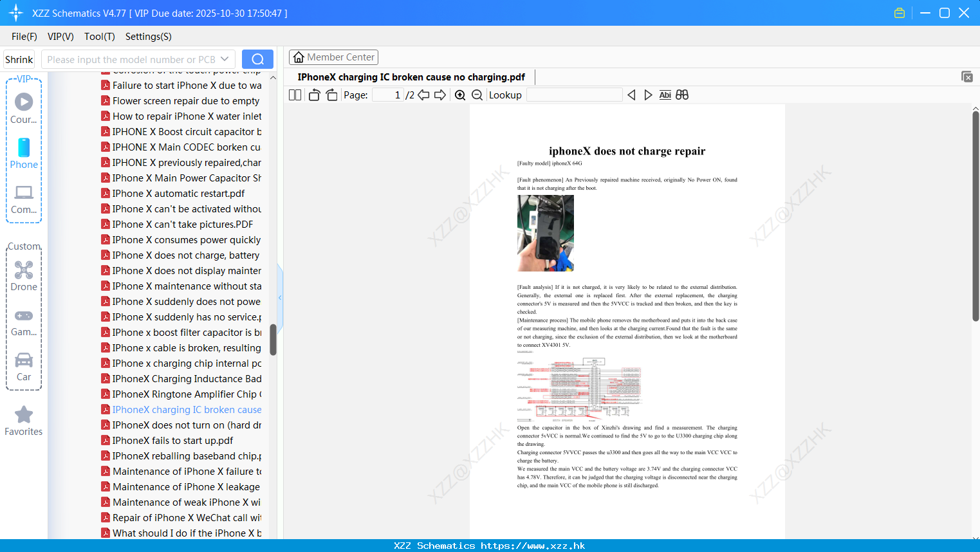Toggle the two-page view layout icon

click(295, 95)
